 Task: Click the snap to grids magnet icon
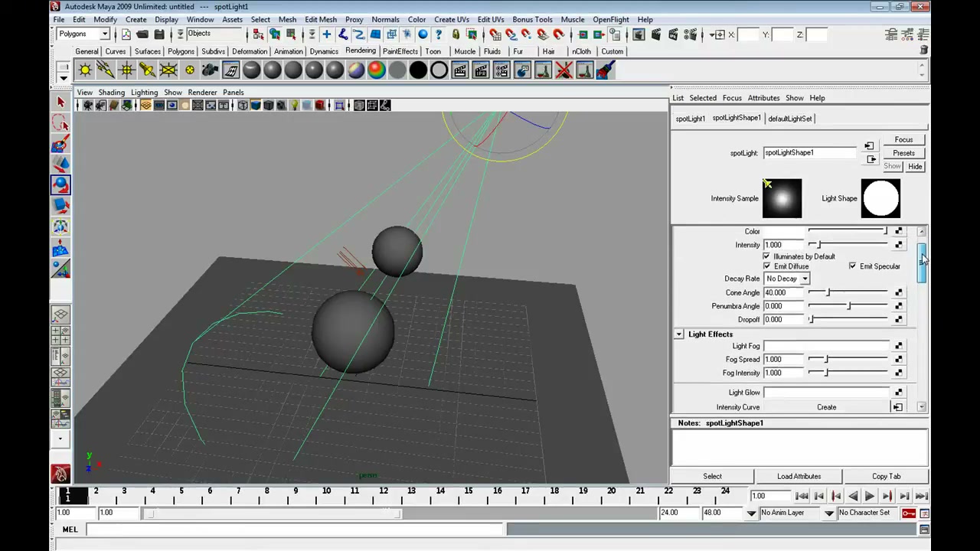pyautogui.click(x=495, y=34)
